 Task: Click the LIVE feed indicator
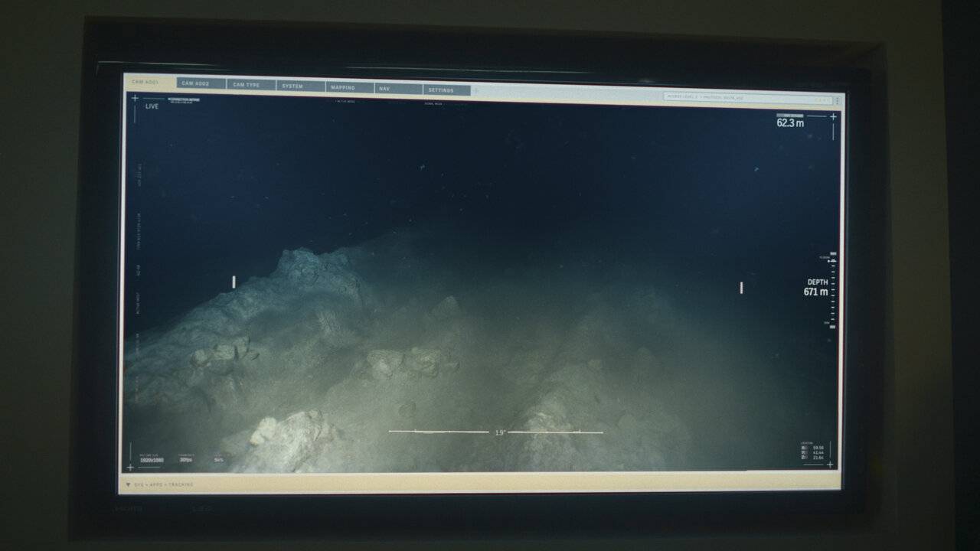tap(152, 106)
